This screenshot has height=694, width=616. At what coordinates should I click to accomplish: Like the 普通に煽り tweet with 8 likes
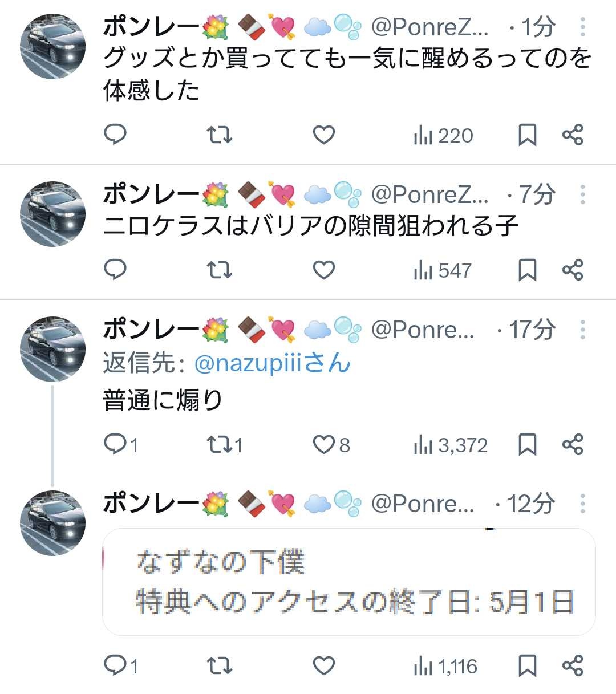pos(324,444)
